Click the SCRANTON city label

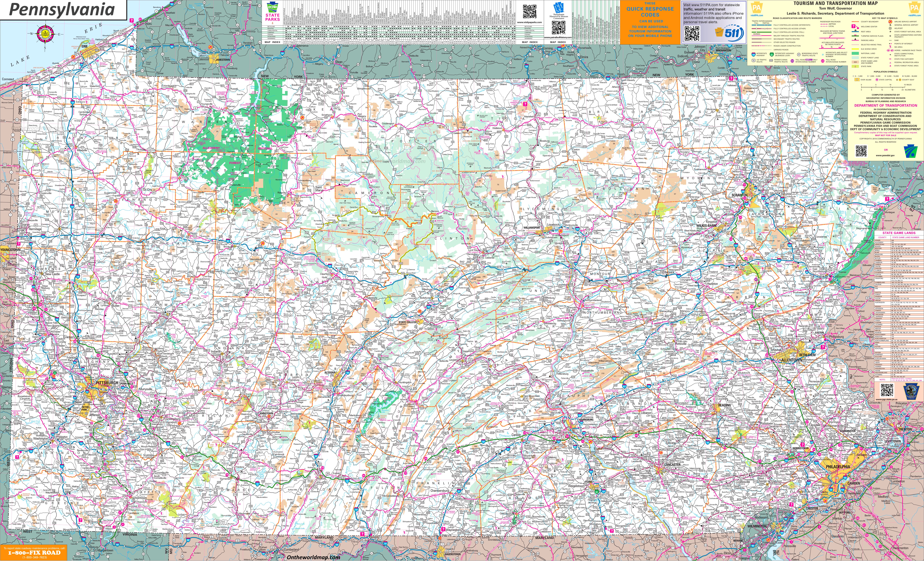coord(740,195)
